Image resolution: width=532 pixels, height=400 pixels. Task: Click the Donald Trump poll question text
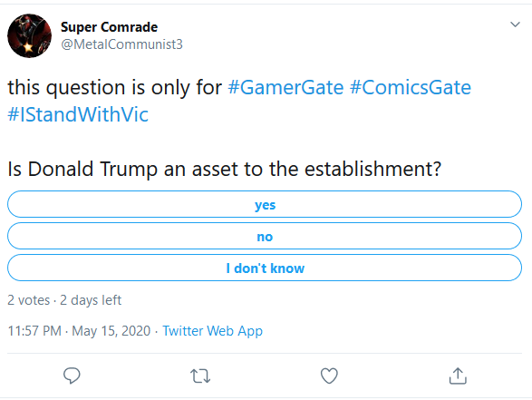(x=224, y=169)
